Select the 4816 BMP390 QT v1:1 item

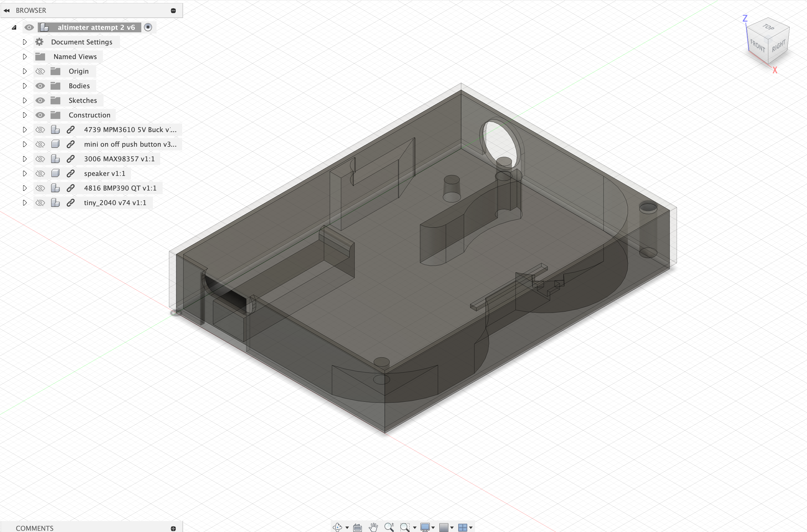coord(120,188)
